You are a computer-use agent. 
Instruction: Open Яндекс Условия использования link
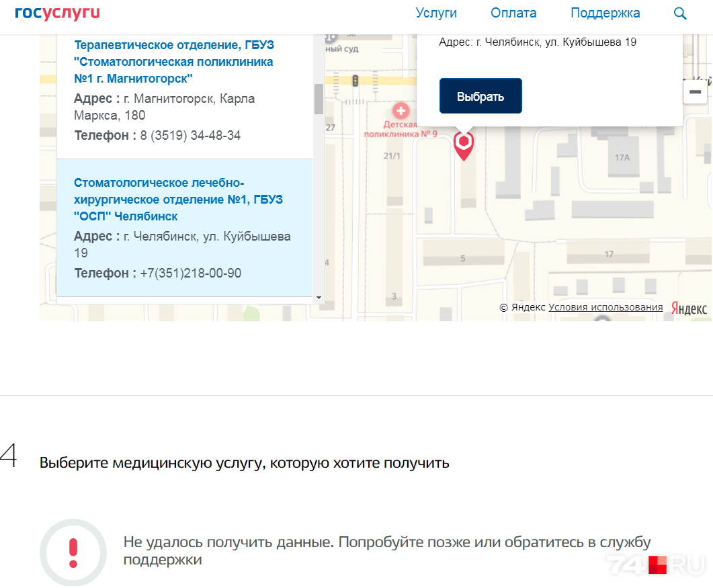[x=605, y=307]
